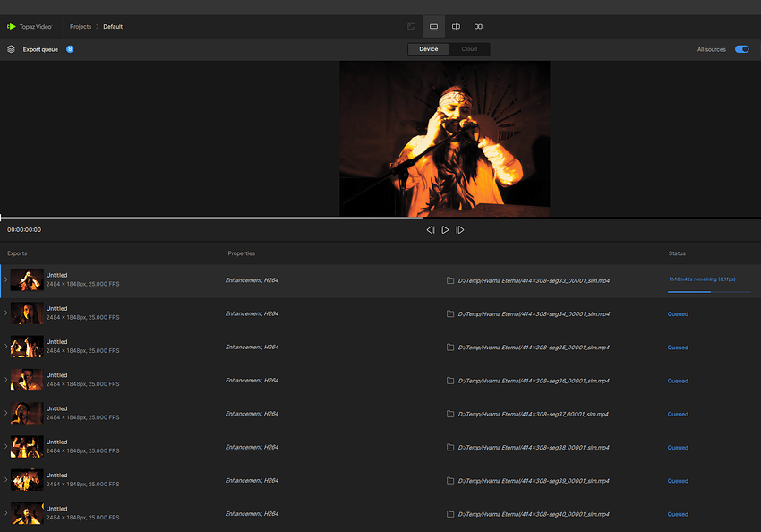Viewport: 761px width, 532px height.
Task: Click the Queued status for seg34
Action: click(678, 314)
